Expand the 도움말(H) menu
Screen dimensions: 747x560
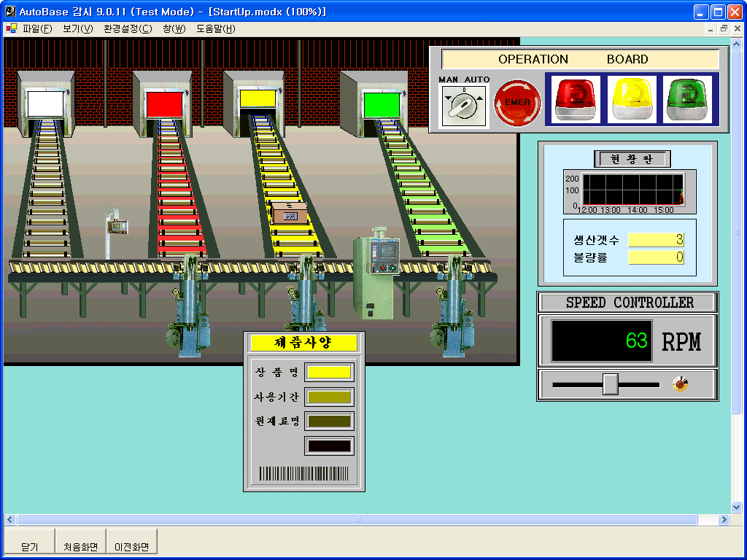(x=216, y=29)
